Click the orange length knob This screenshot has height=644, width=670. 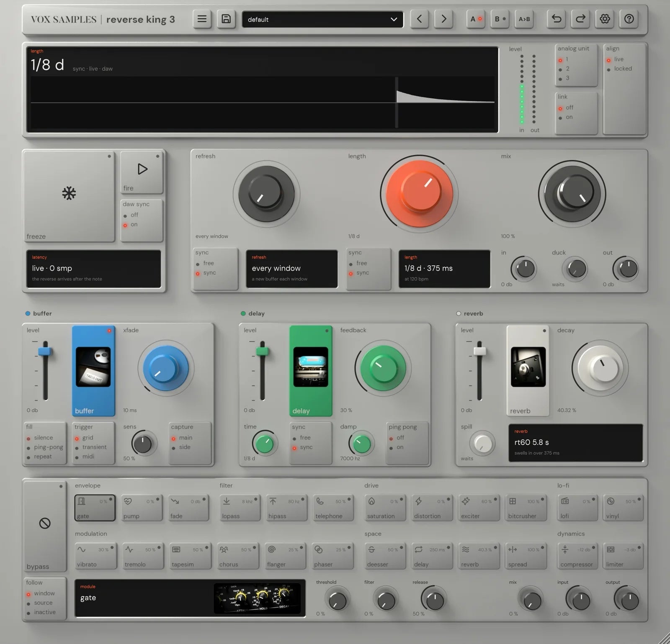tap(419, 194)
